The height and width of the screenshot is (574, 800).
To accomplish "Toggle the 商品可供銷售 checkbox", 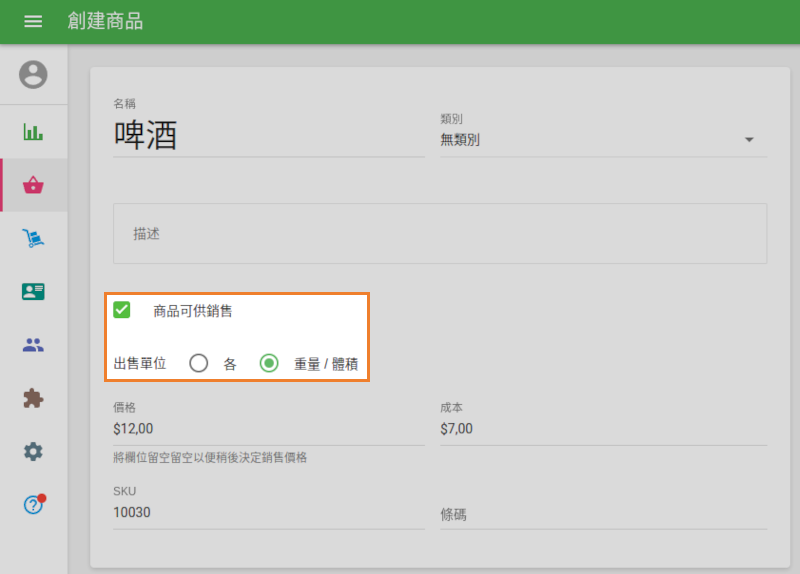I will coord(121,310).
